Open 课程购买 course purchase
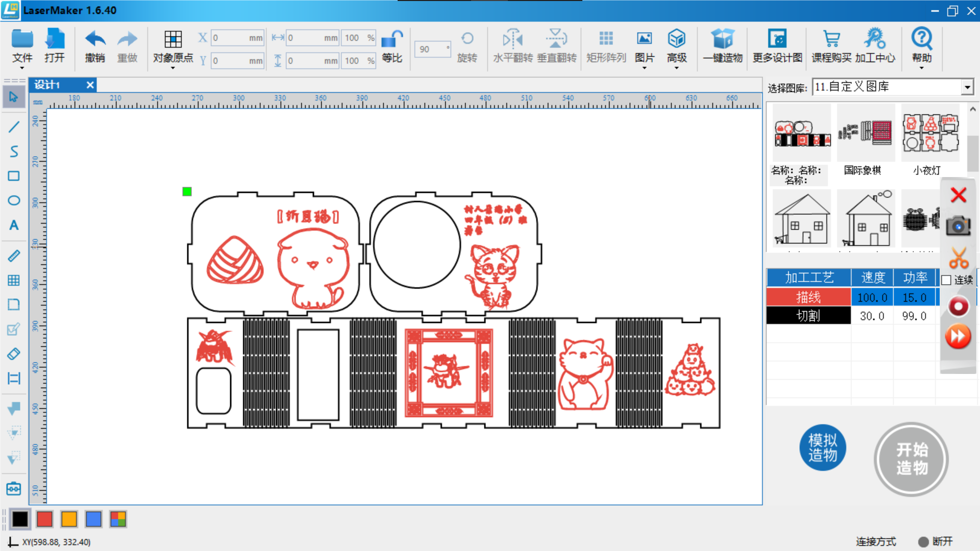 point(831,46)
